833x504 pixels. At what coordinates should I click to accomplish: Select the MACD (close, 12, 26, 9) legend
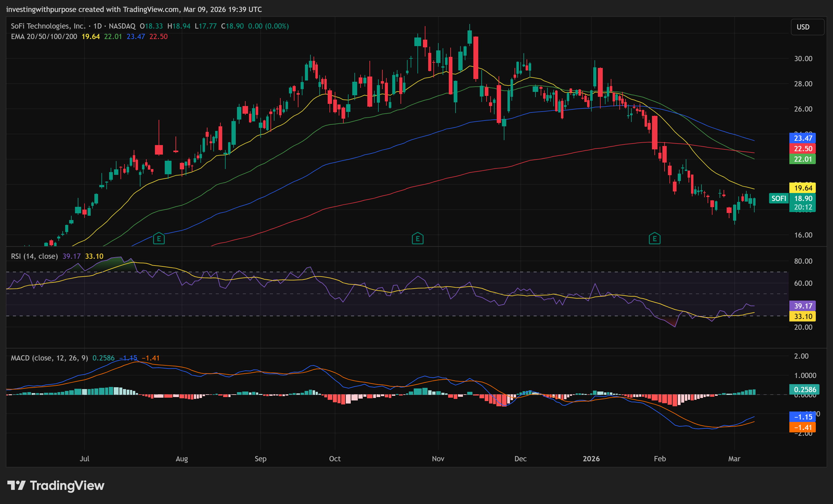[49, 358]
